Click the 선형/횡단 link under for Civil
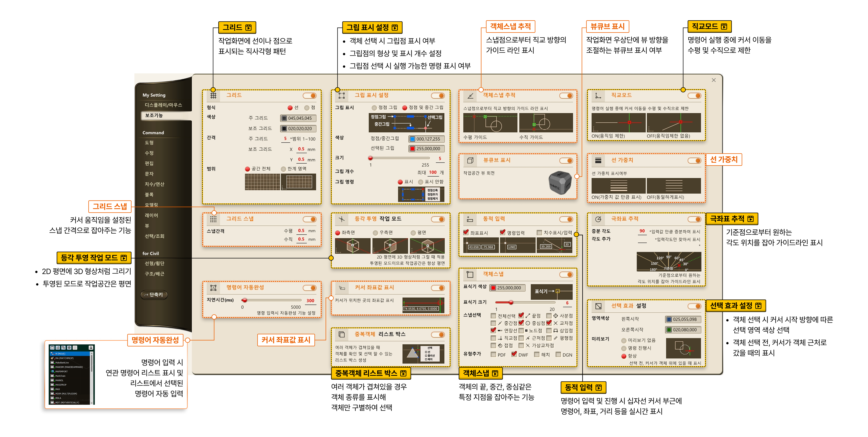 pos(154,263)
